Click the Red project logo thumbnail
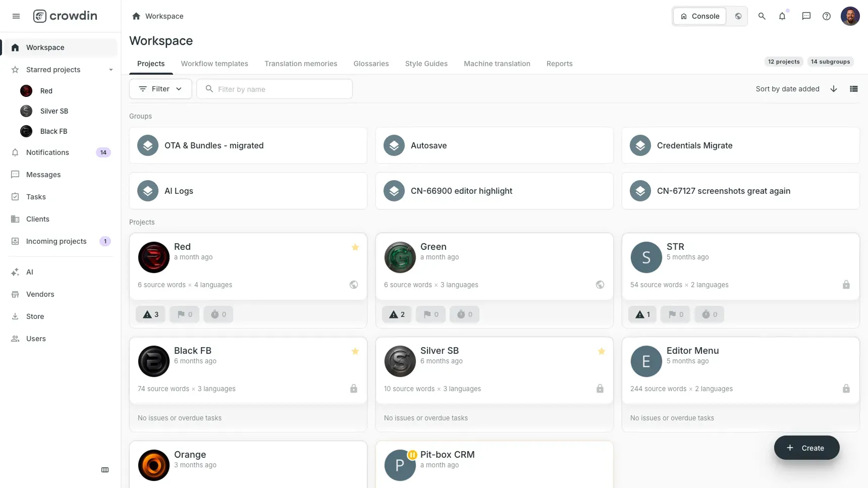 154,257
